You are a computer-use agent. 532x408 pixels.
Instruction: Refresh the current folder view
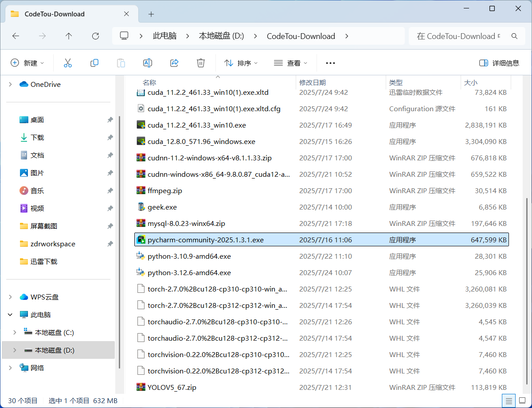(x=95, y=36)
